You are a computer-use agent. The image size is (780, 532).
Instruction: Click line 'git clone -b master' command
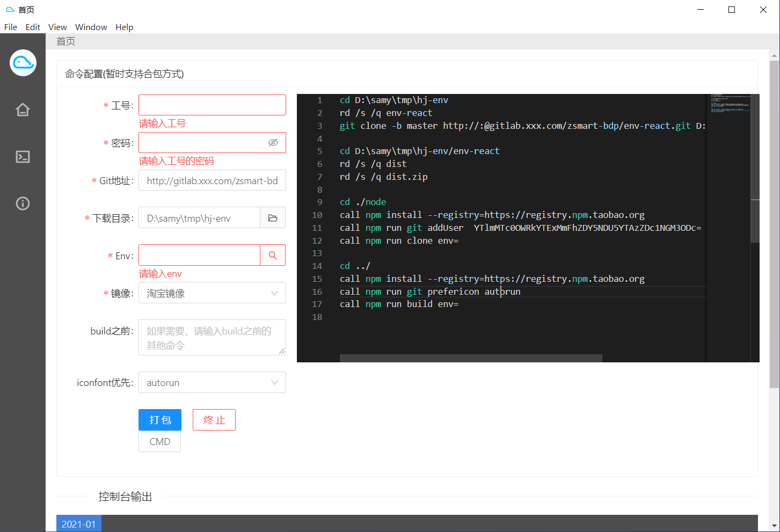point(522,126)
